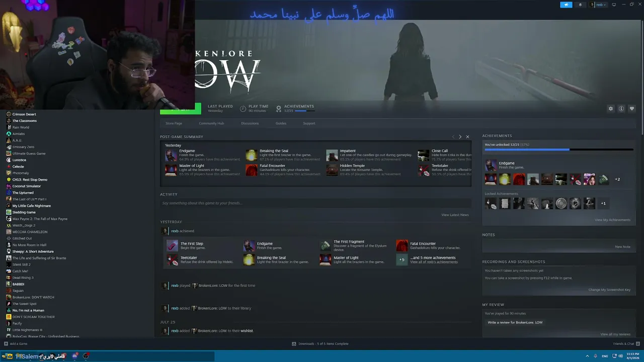Open the Store Page tab

click(174, 123)
